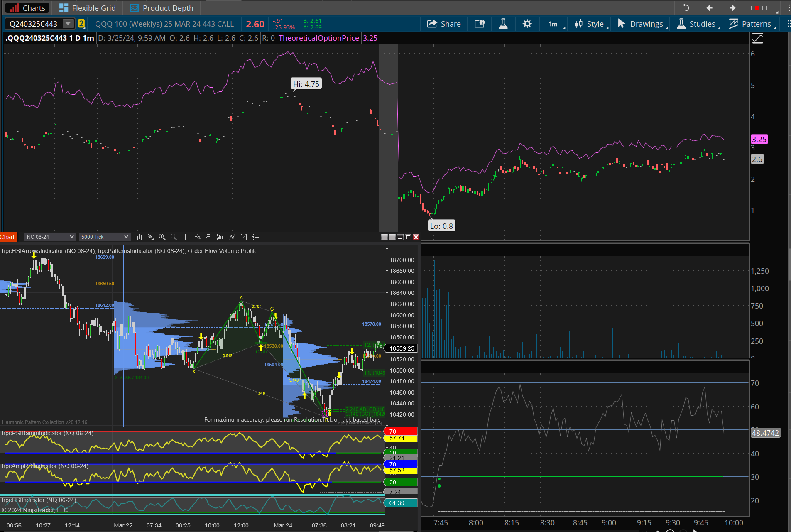Open the Patterns menu button

[x=751, y=24]
